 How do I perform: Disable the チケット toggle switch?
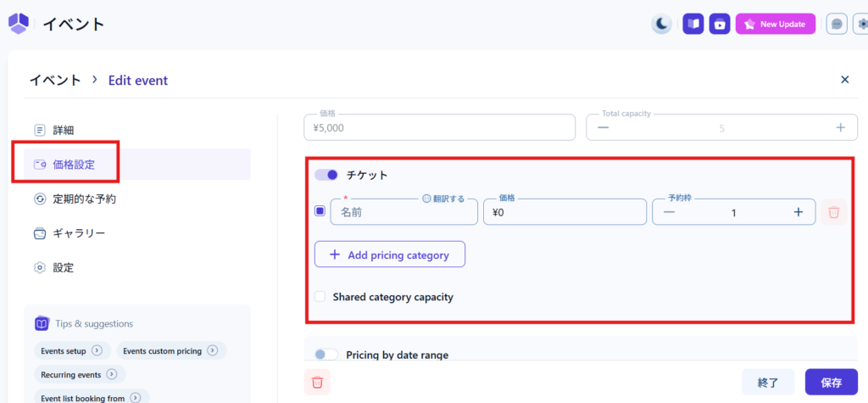326,175
